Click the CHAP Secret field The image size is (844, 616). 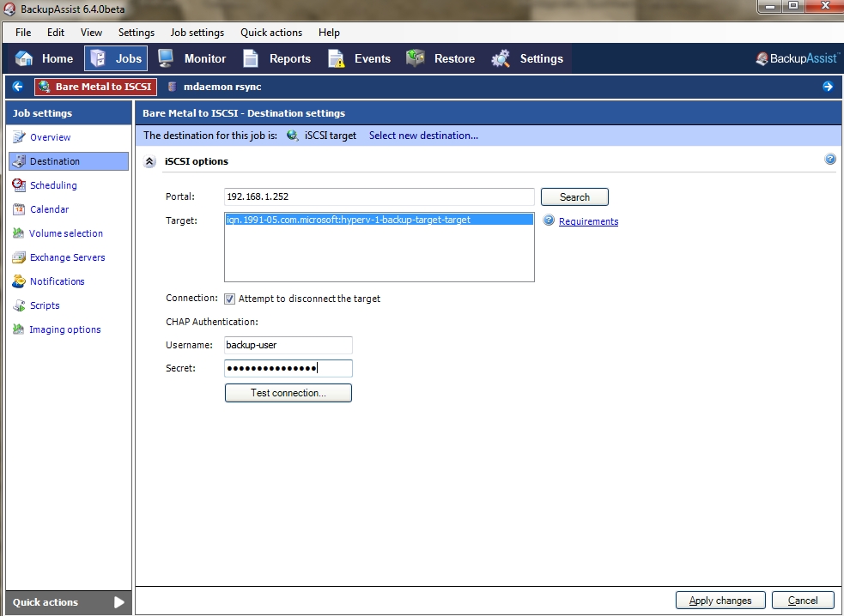click(288, 368)
